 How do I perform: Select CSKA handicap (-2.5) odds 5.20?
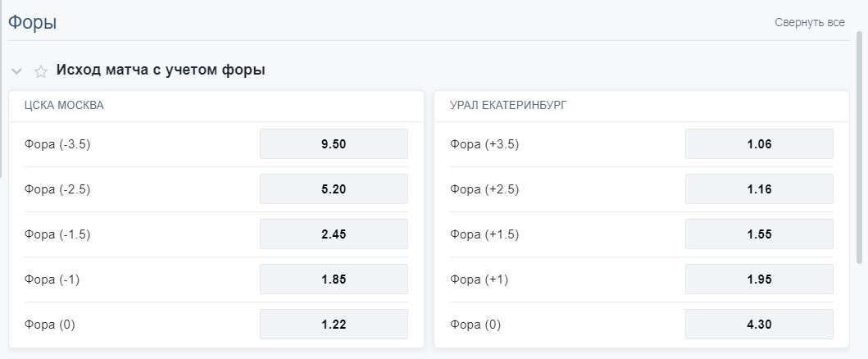[334, 189]
